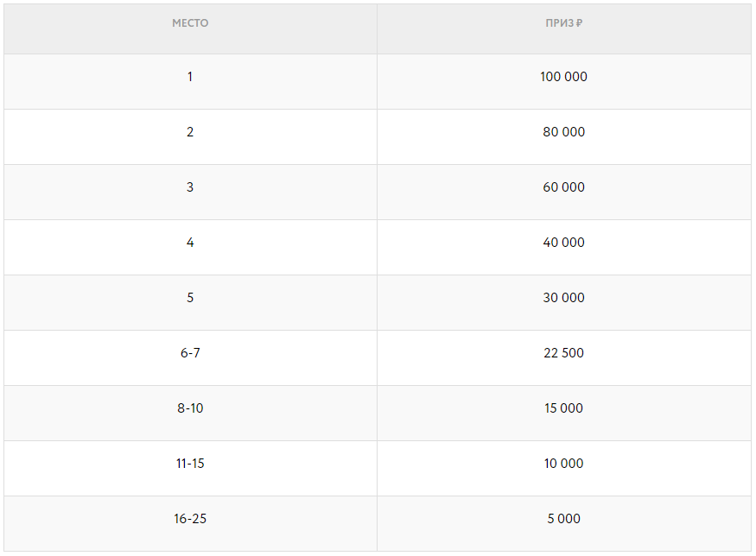Select the 11-15 place range cell
This screenshot has width=756, height=556.
coord(190,464)
